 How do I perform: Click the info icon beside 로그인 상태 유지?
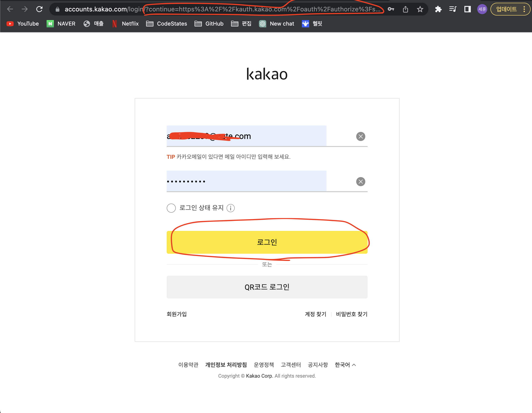[x=230, y=208]
